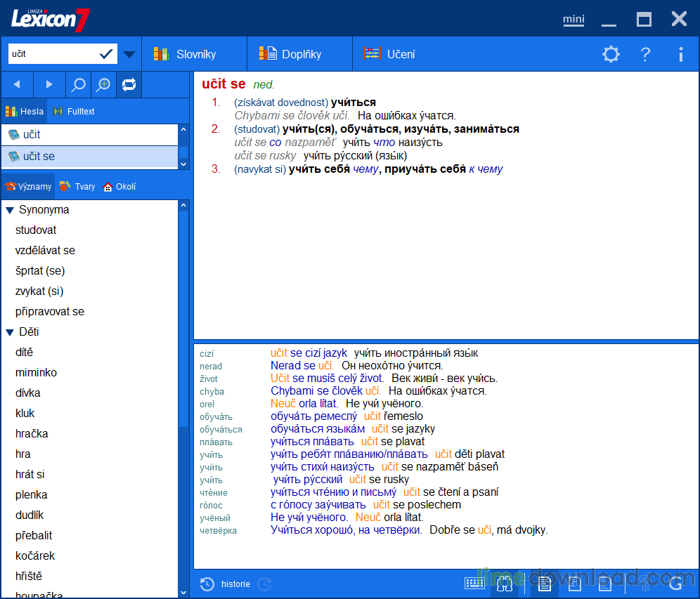Image resolution: width=700 pixels, height=599 pixels.
Task: Show program info with the i icon
Action: tap(679, 54)
